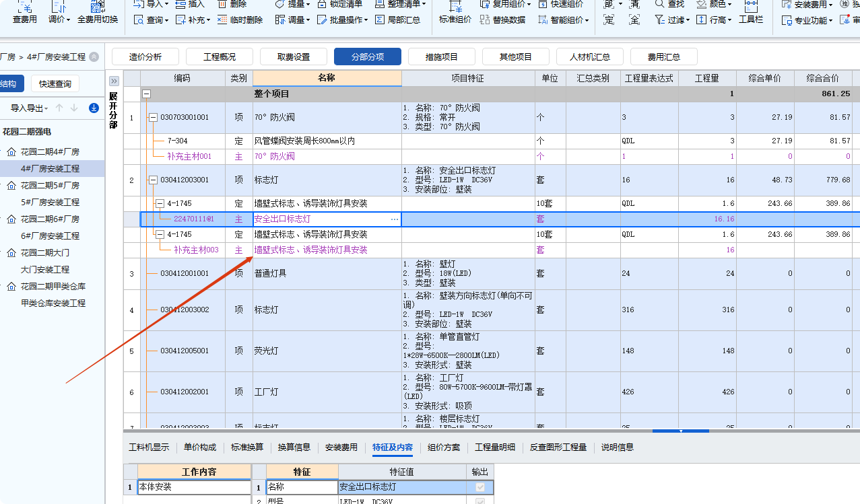Click the 工具栏 toolbar icon
860x504 pixels.
tap(750, 11)
